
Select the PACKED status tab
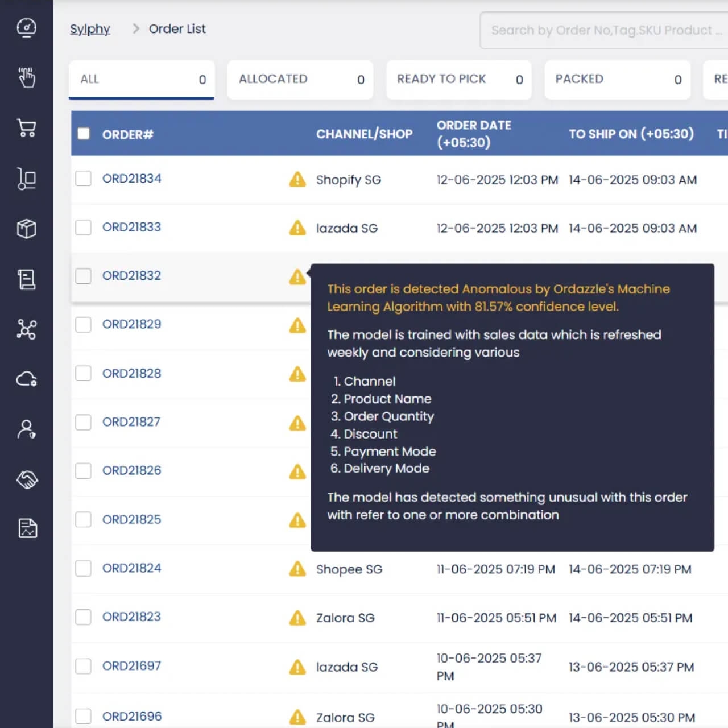[x=617, y=80]
